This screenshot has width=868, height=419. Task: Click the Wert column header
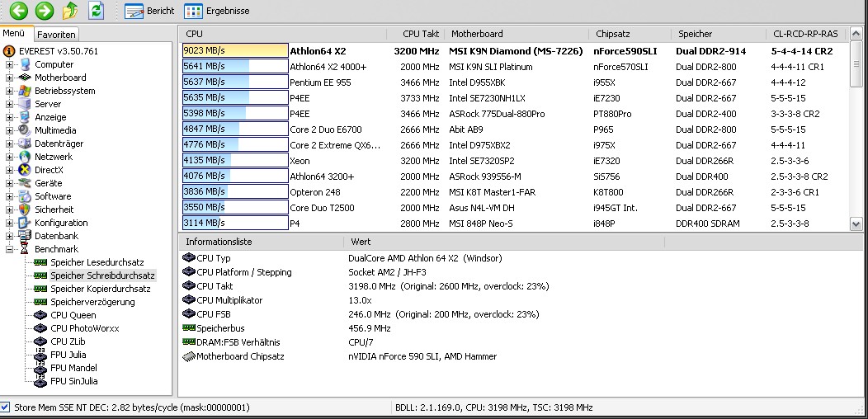click(x=504, y=242)
